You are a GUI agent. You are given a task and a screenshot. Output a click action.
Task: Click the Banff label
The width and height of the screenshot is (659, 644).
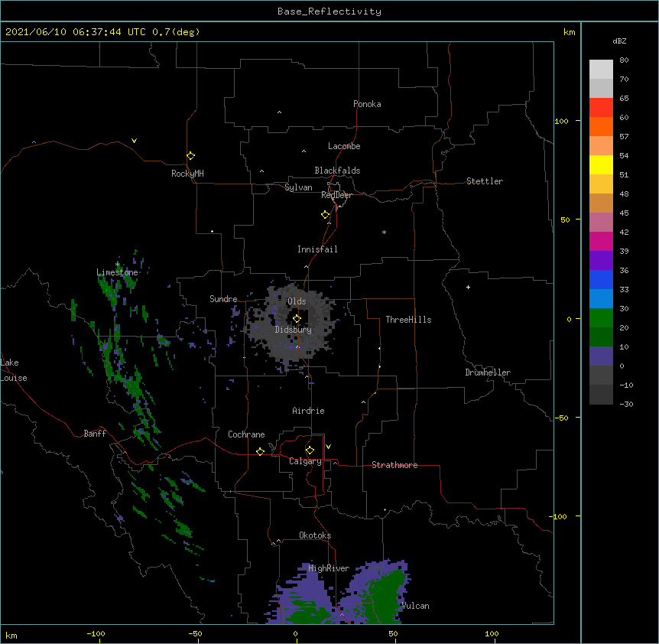pos(95,434)
